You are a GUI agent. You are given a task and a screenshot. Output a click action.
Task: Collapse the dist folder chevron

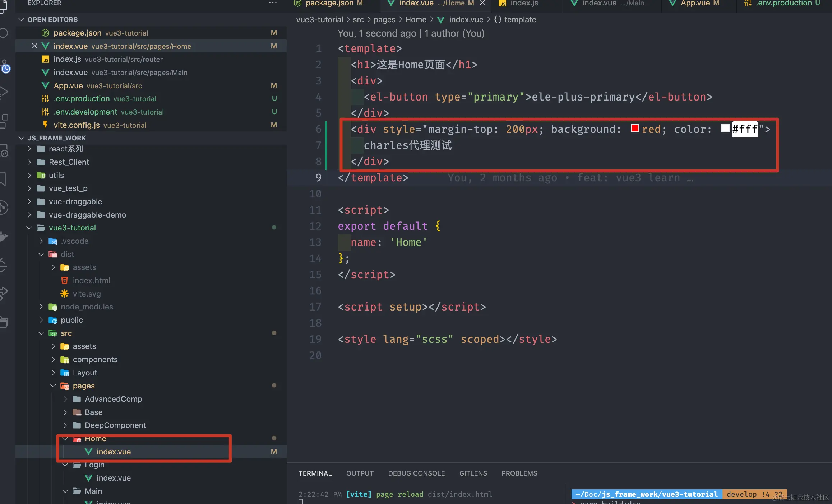[41, 254]
